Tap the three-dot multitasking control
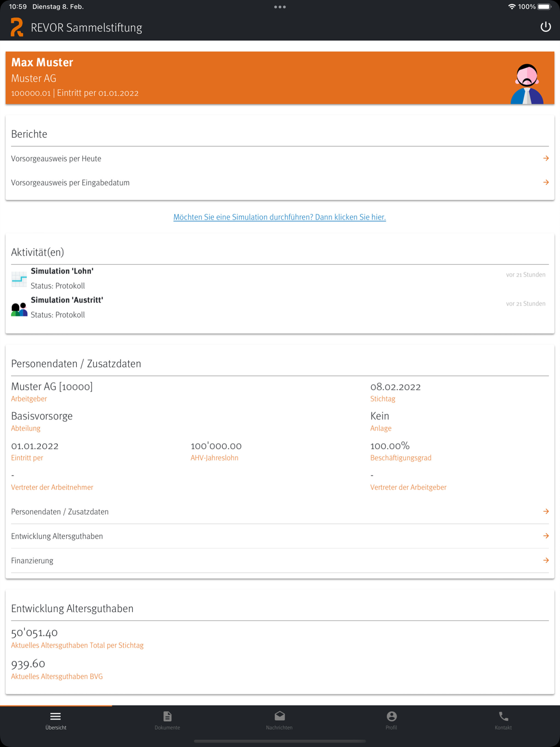Image resolution: width=560 pixels, height=747 pixels. (280, 7)
